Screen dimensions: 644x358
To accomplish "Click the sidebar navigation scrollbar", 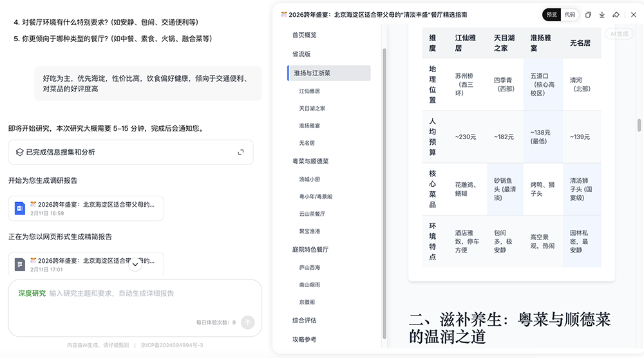I will [384, 193].
